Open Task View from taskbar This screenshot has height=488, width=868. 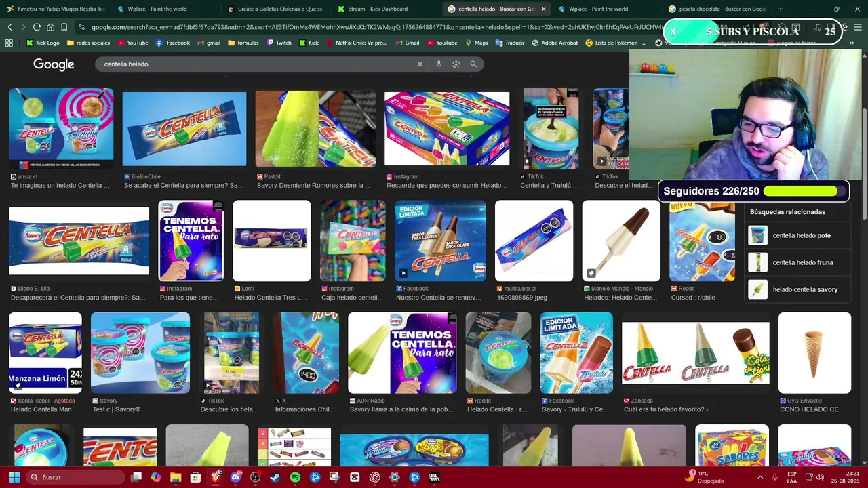(136, 477)
